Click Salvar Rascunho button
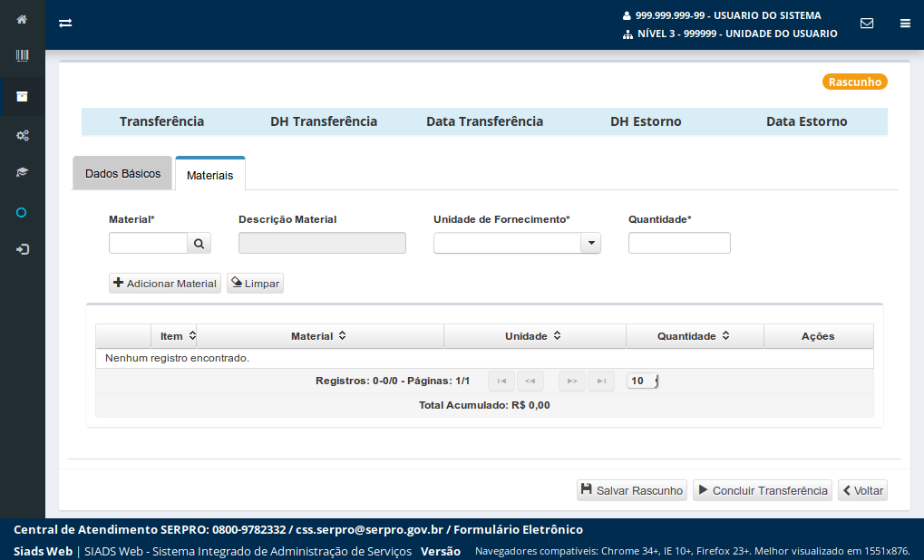The image size is (924, 560). (x=632, y=490)
